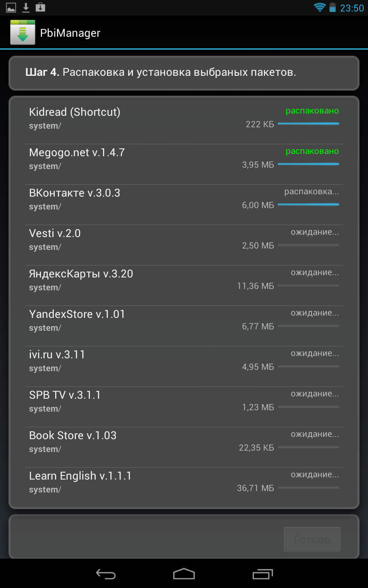Select the YandexStore v.1.01 package name
Viewport: 368px width, 588px height.
pyautogui.click(x=77, y=314)
